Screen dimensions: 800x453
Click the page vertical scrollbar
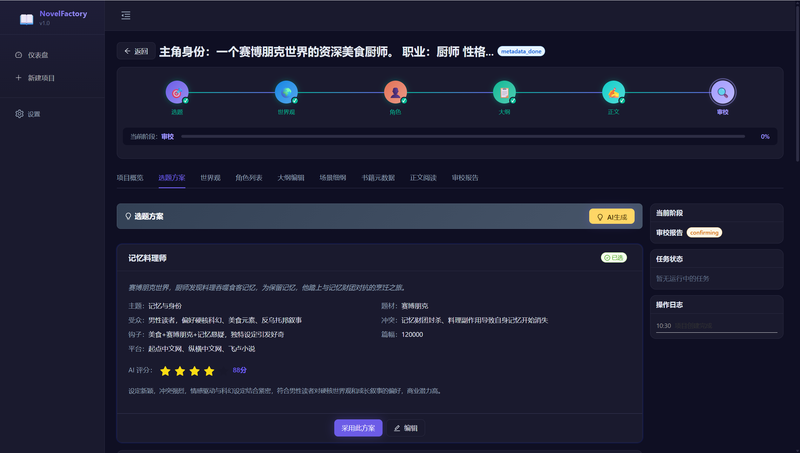pyautogui.click(x=797, y=82)
